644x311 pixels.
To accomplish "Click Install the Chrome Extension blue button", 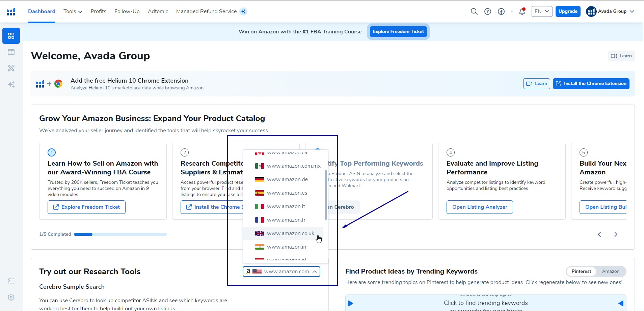I will 591,84.
